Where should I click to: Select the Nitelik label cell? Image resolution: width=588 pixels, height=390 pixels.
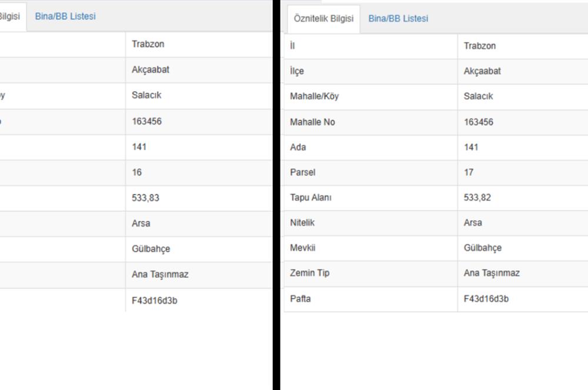click(x=302, y=223)
